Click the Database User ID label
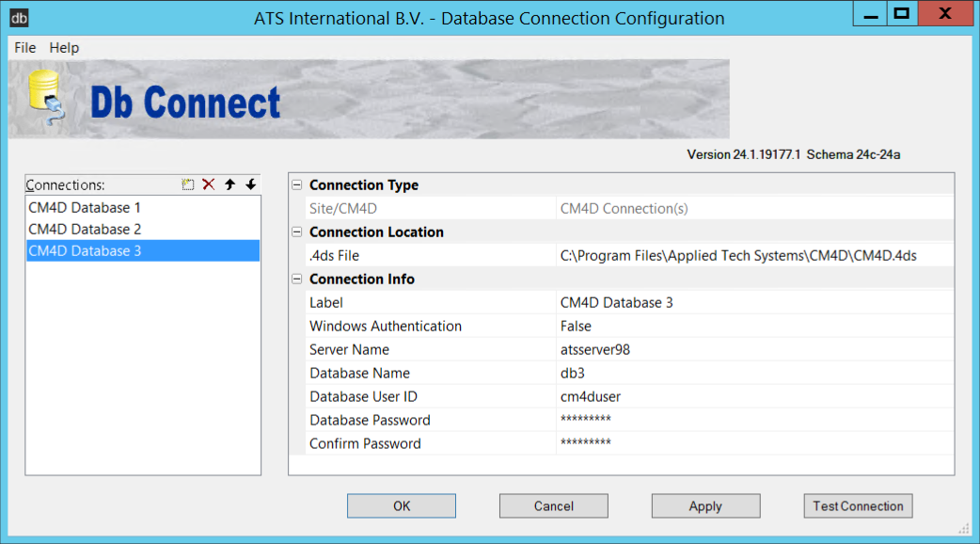The width and height of the screenshot is (980, 544). pyautogui.click(x=364, y=396)
